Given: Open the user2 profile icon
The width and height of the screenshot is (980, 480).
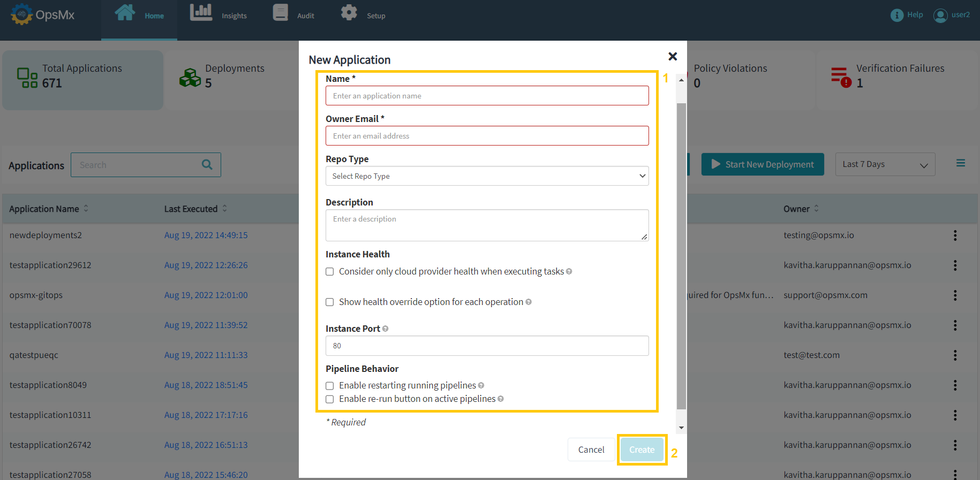Looking at the screenshot, I should pos(940,16).
